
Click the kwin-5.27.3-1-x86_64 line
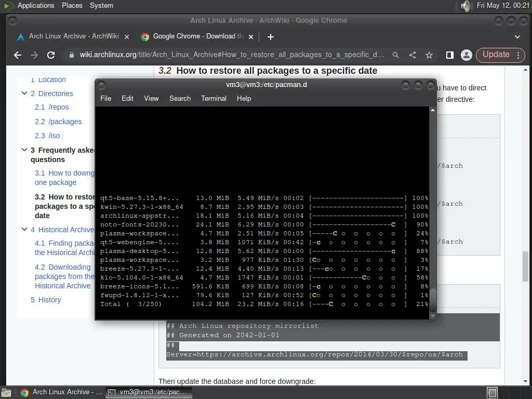[264, 207]
